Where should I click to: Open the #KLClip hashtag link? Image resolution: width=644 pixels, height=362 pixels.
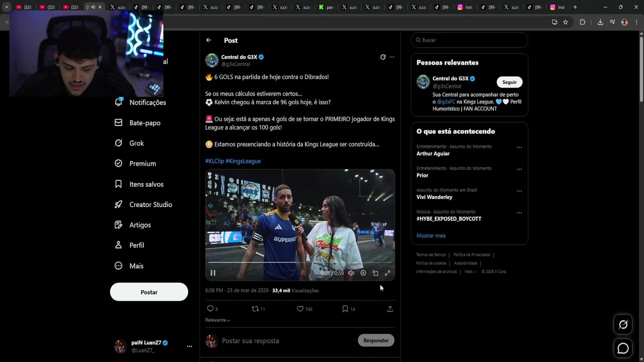(214, 161)
